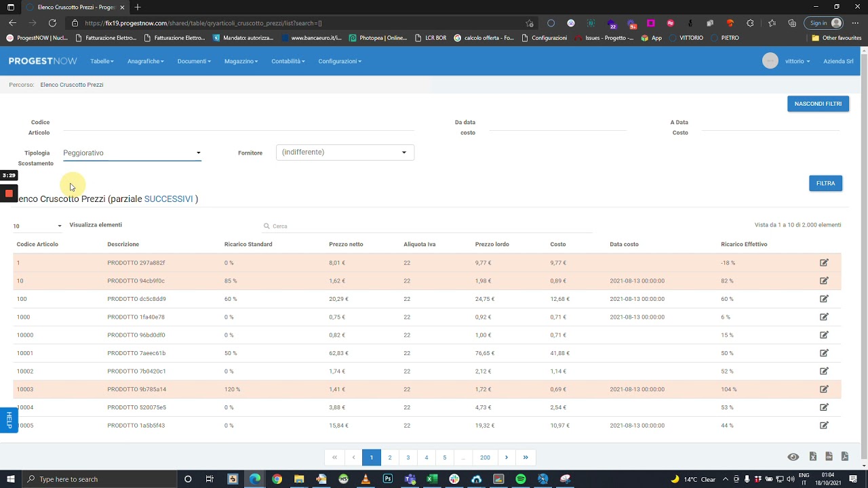
Task: Apply filters with FILTRA button
Action: (825, 183)
